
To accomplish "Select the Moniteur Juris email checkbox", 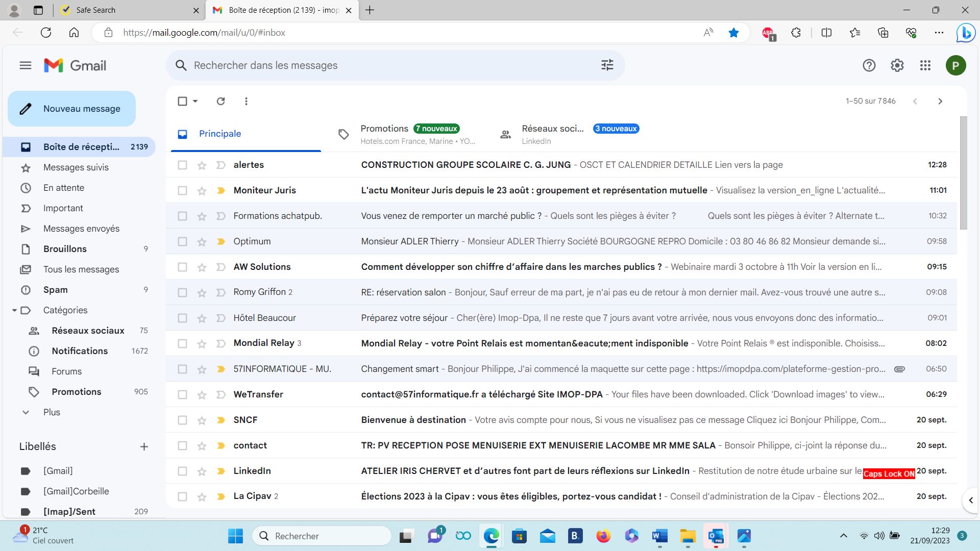I will (x=182, y=190).
